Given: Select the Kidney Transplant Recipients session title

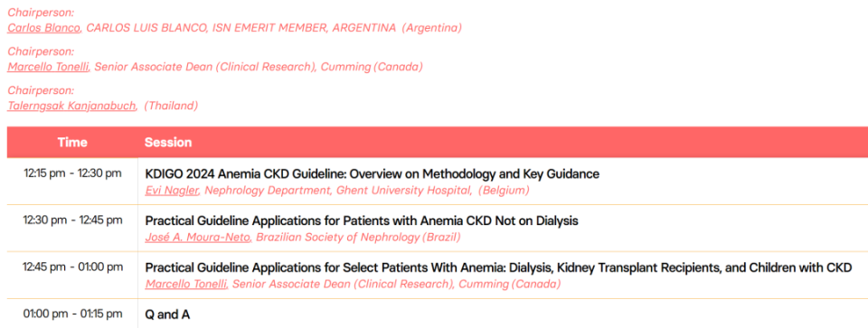Looking at the screenshot, I should click(x=498, y=267).
